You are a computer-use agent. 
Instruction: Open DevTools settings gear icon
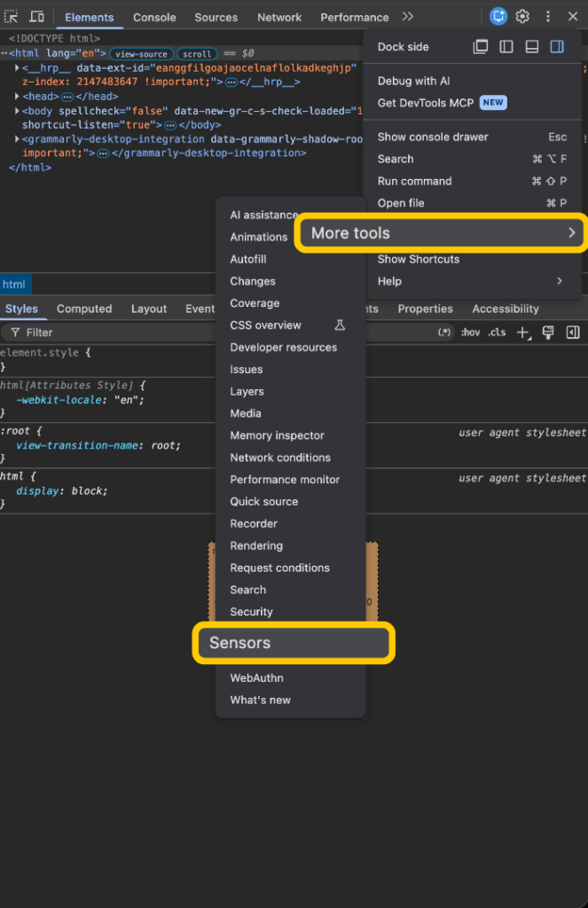[x=522, y=16]
